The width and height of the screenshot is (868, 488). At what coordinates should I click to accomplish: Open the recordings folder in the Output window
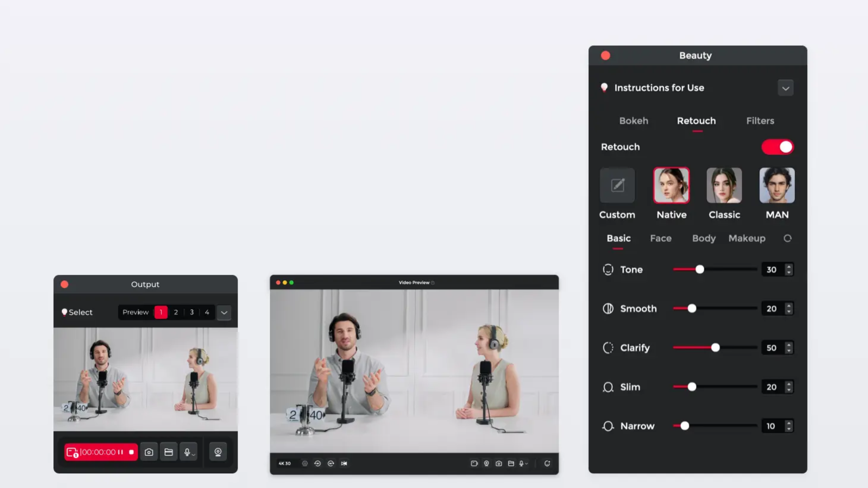(x=168, y=452)
